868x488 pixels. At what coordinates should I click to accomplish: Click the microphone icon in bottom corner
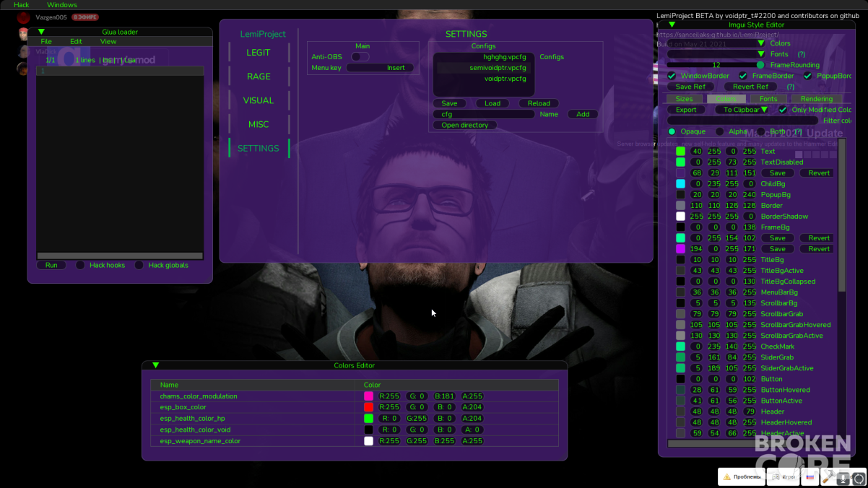(x=843, y=479)
